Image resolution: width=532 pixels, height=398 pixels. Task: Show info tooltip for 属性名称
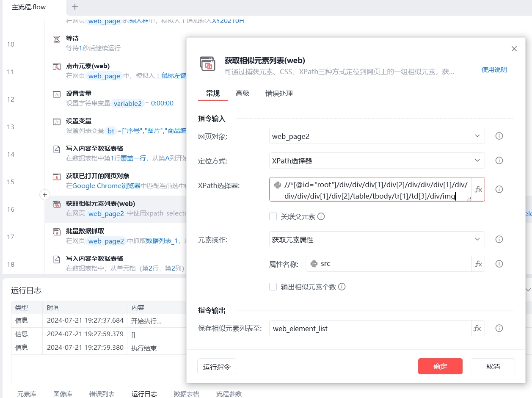pos(499,264)
